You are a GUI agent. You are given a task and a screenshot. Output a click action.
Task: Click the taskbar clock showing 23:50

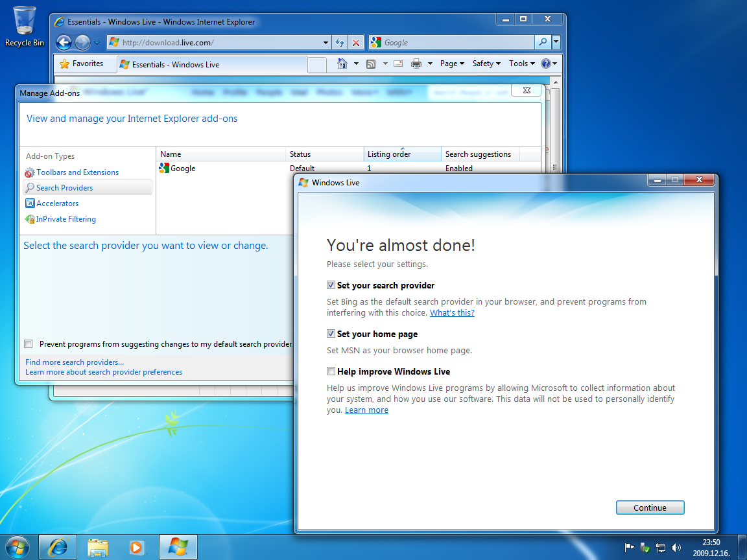(x=711, y=548)
